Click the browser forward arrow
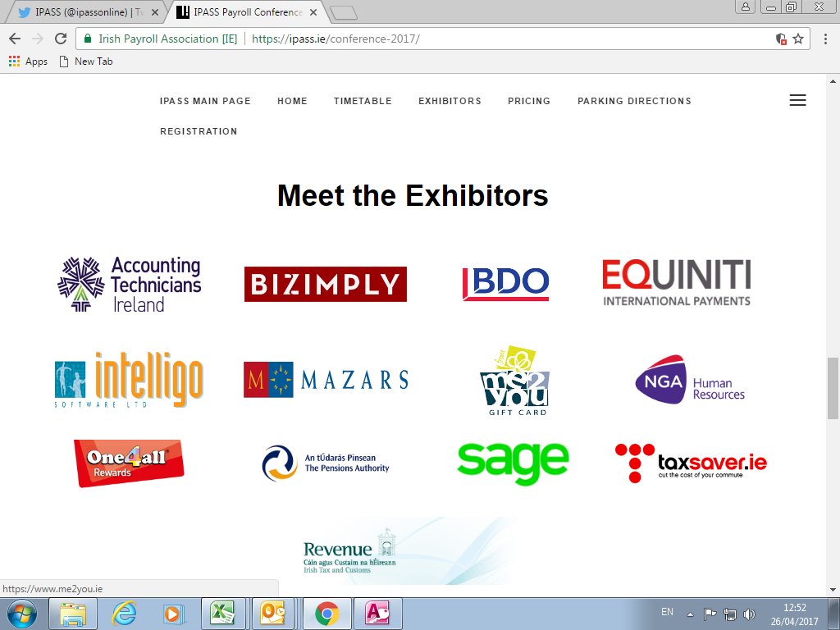 tap(38, 39)
